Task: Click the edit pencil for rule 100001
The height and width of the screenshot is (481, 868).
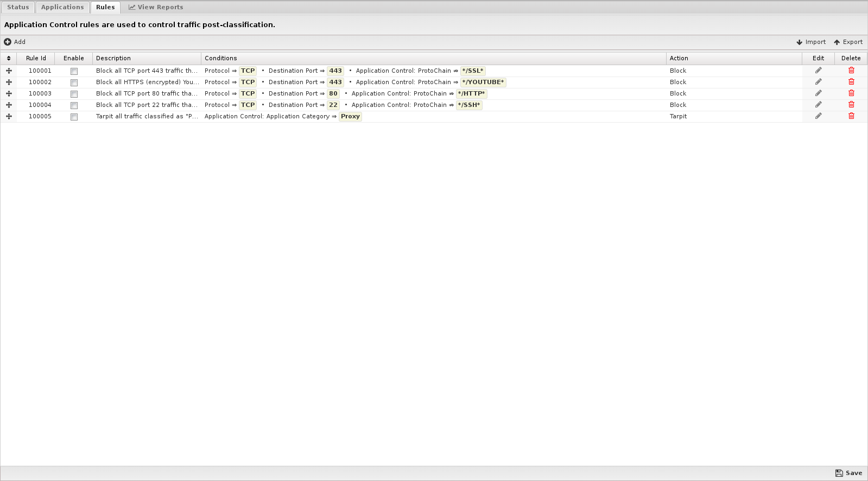Action: [x=818, y=71]
